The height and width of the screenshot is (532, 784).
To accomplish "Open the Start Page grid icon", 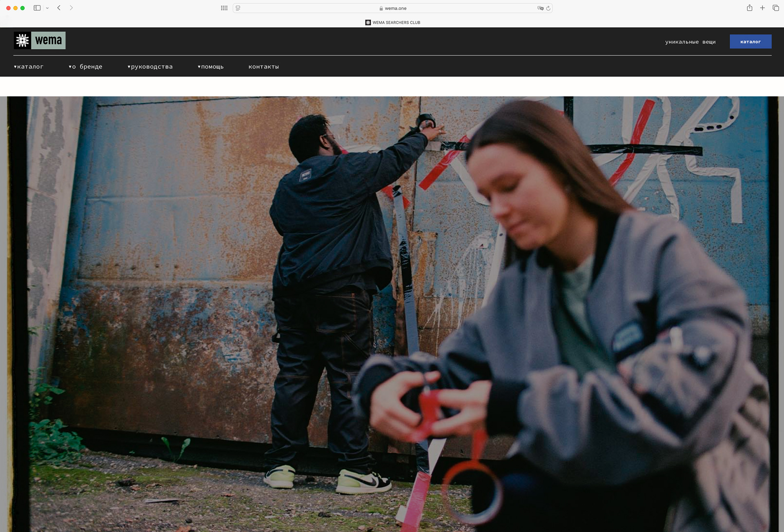I will tap(224, 8).
